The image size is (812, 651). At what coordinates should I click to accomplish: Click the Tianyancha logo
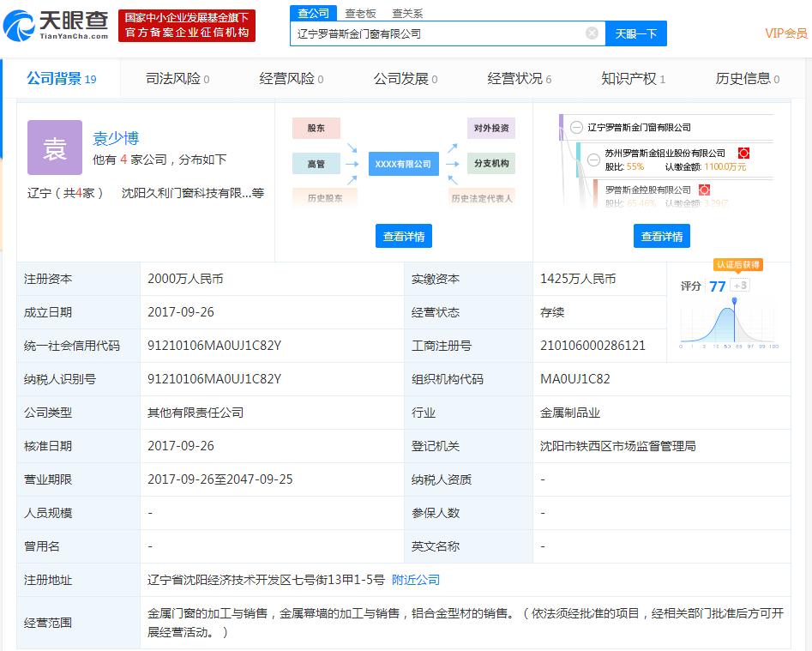click(x=56, y=25)
